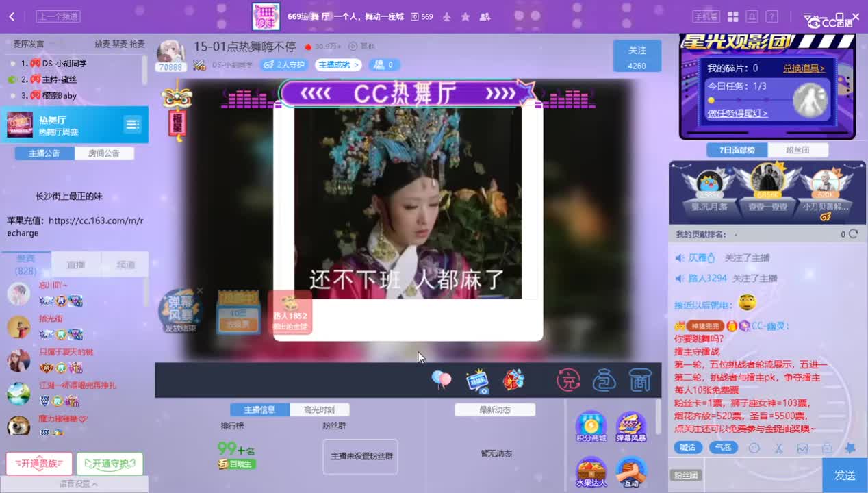The width and height of the screenshot is (868, 493).
Task: Open the 包 backpack icon
Action: [x=604, y=380]
